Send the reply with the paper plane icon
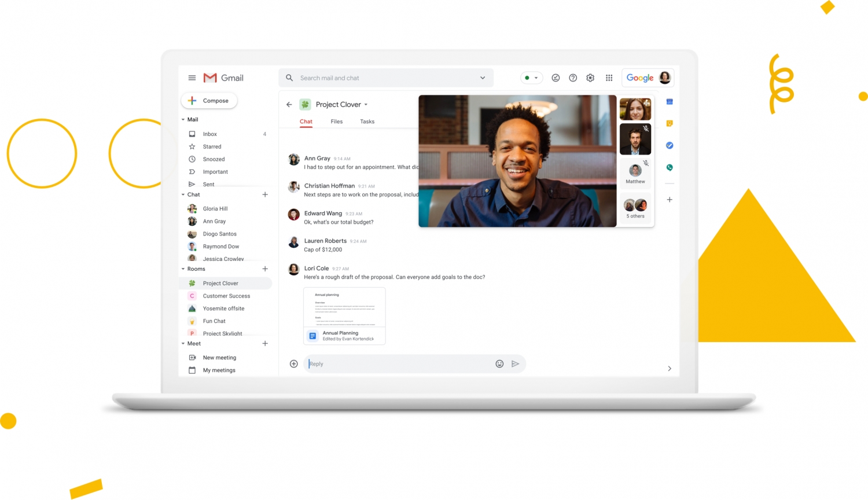 pyautogui.click(x=515, y=363)
